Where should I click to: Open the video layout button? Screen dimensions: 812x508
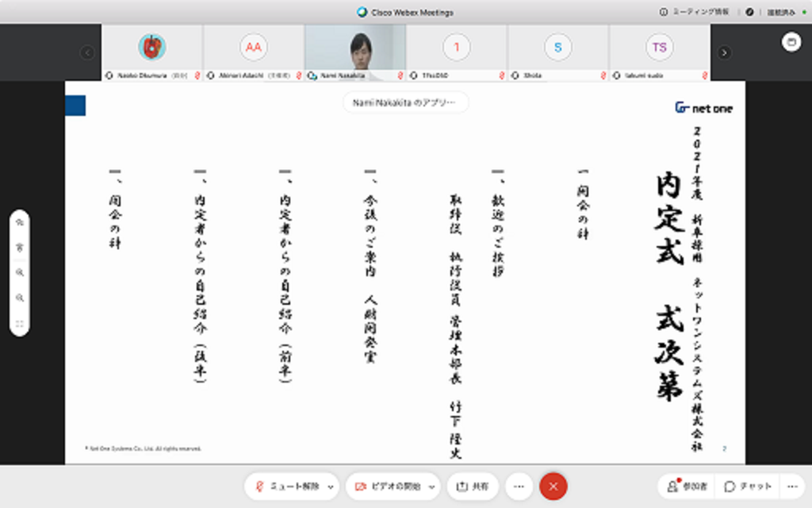(791, 42)
